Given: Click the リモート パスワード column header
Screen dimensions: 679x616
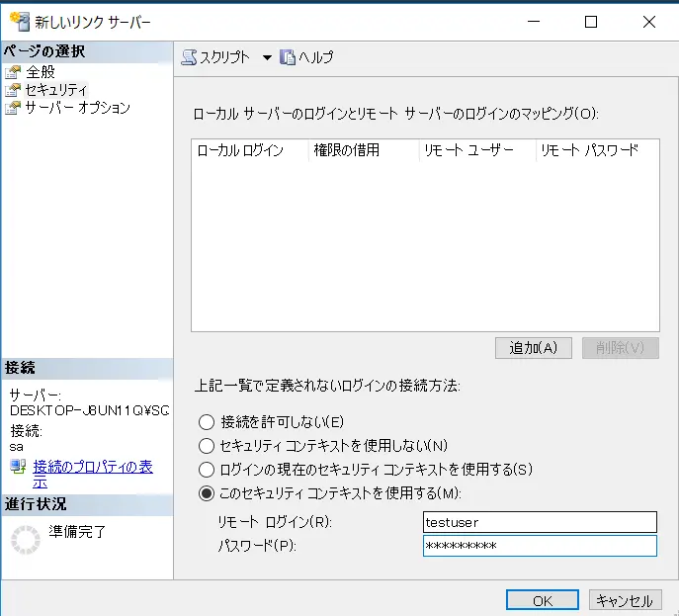Looking at the screenshot, I should [598, 150].
